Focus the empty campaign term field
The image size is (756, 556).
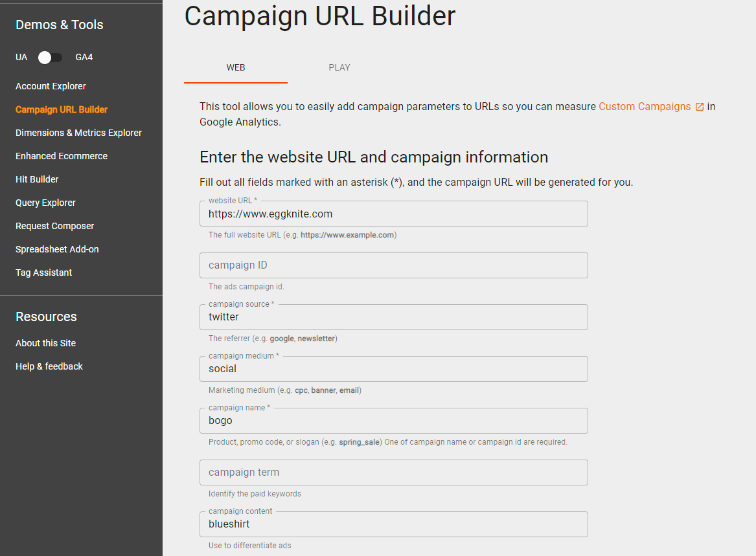pyautogui.click(x=393, y=473)
